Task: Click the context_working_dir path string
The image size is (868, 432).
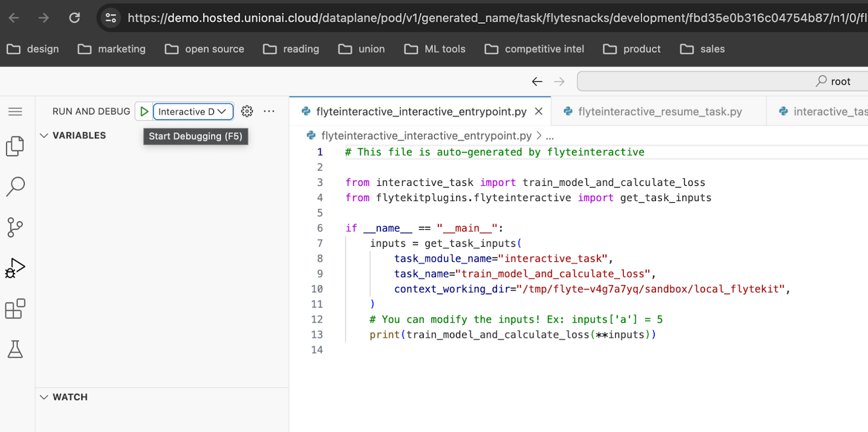Action: tap(650, 289)
